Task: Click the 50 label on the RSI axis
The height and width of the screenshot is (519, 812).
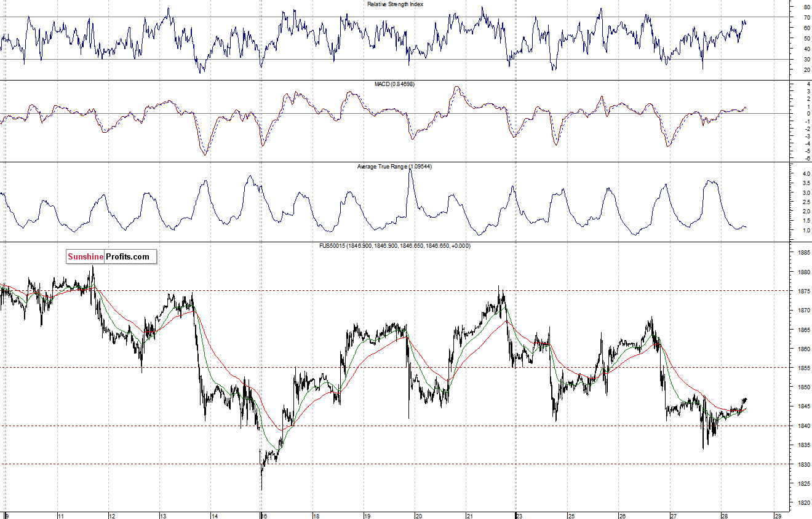Action: [806, 38]
